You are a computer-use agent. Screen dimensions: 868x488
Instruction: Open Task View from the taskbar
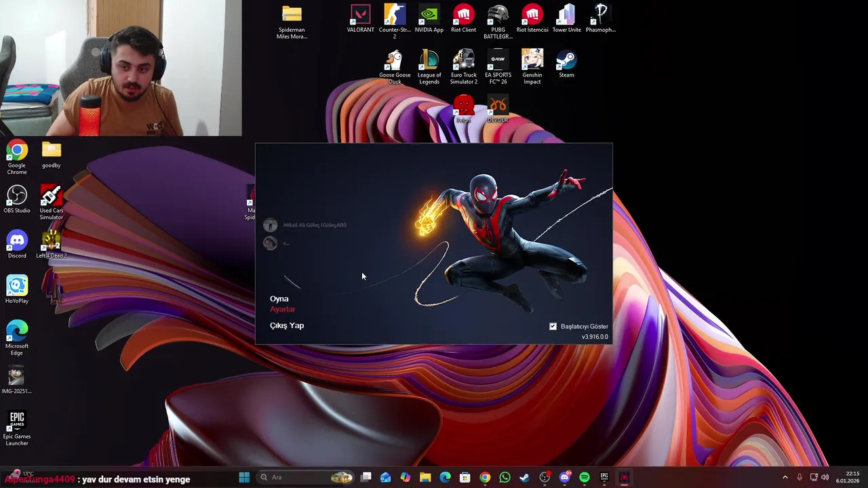pyautogui.click(x=366, y=477)
